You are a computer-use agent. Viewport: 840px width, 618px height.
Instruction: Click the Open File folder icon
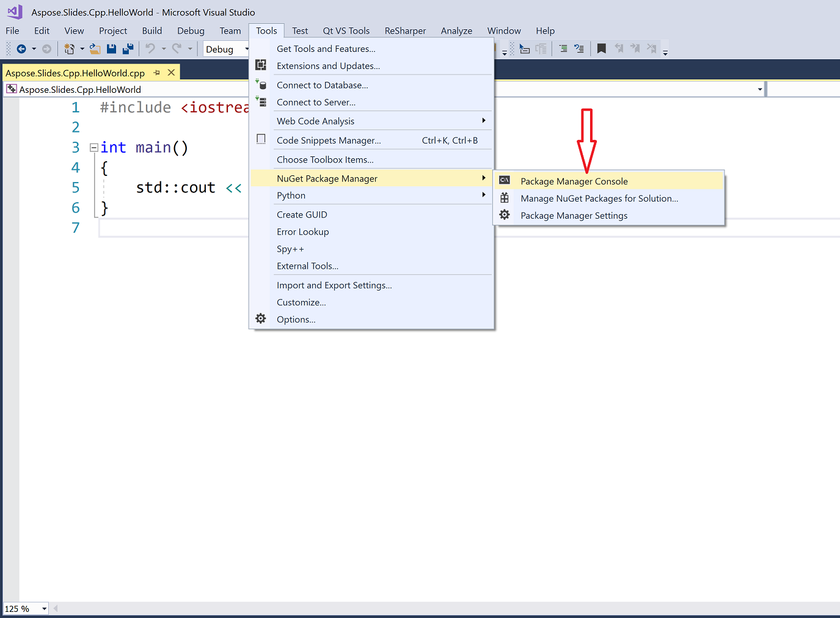click(x=95, y=49)
